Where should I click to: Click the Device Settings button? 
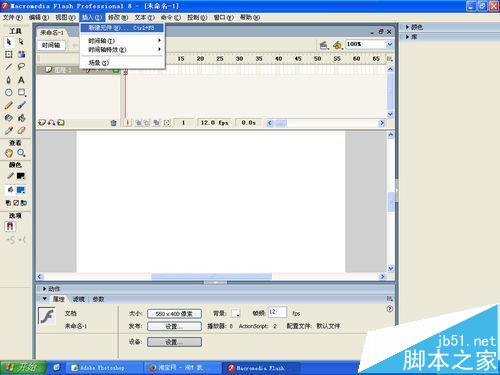point(174,342)
